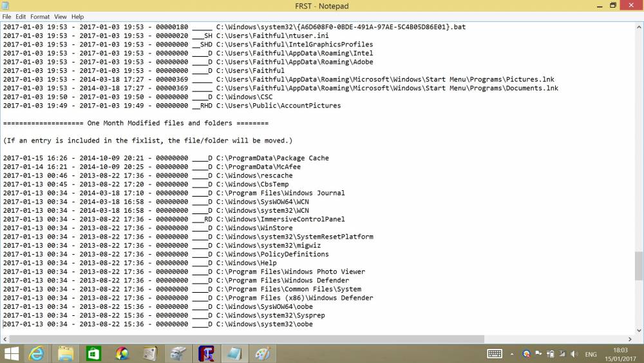This screenshot has height=363, width=644.
Task: Show hidden system tray icons
Action: [512, 354]
